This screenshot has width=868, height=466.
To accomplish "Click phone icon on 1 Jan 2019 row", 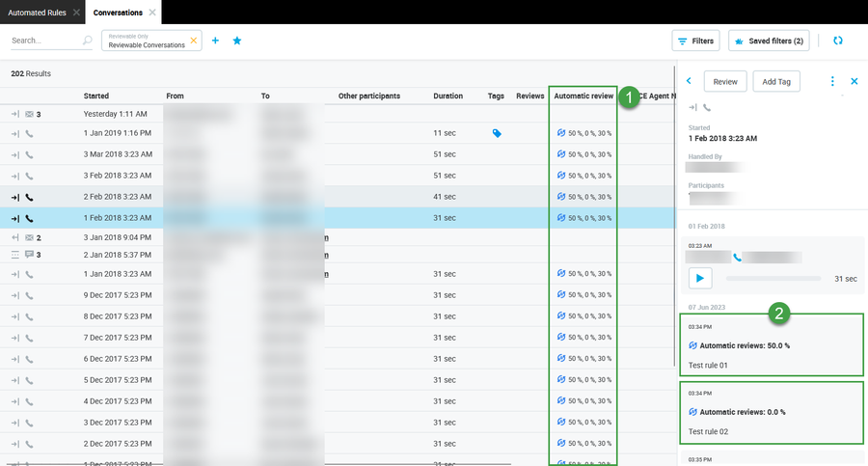I will tap(29, 133).
